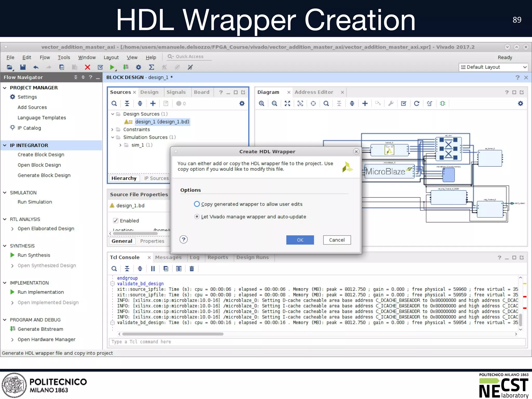Switch to the Design Runs tab
Screen dimensions: 532x399
point(252,257)
